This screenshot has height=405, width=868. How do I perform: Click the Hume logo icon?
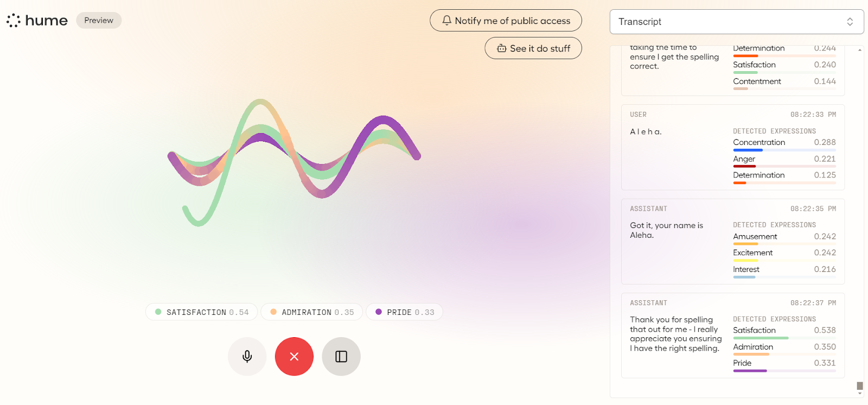tap(14, 21)
